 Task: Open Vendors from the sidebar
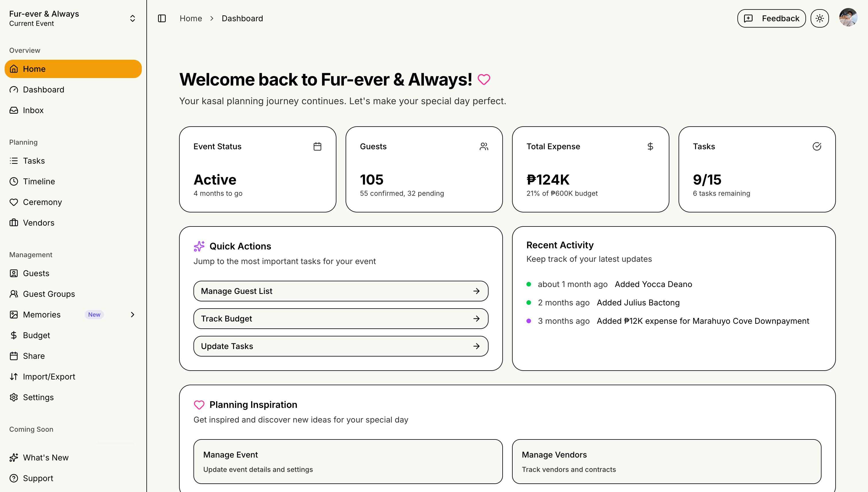coord(38,223)
